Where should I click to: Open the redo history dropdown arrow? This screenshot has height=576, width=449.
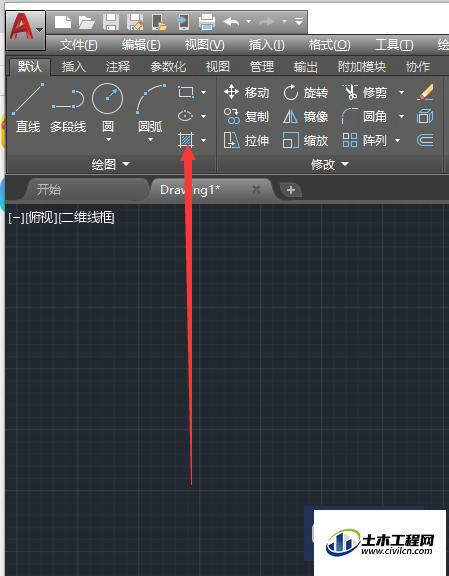tap(284, 21)
